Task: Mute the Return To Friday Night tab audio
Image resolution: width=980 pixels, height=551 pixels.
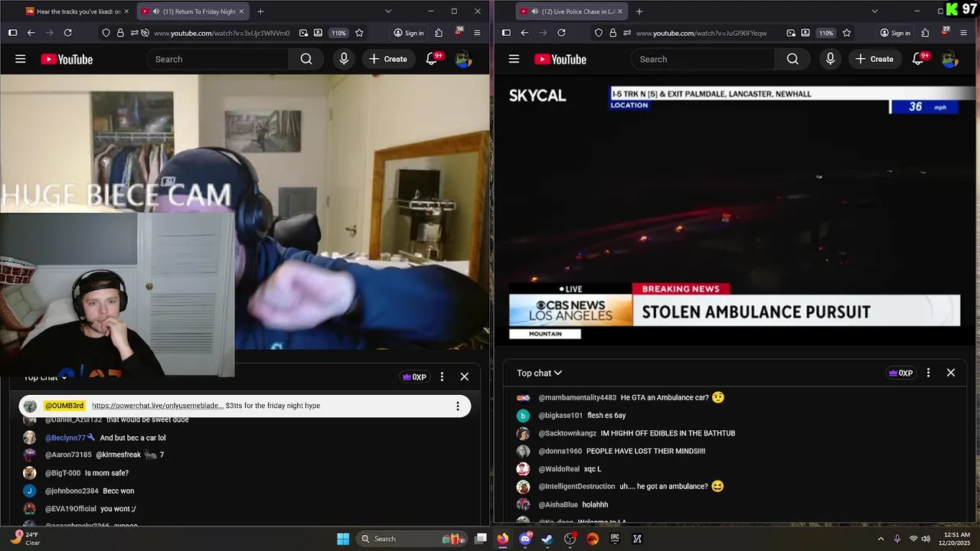Action: [x=156, y=11]
